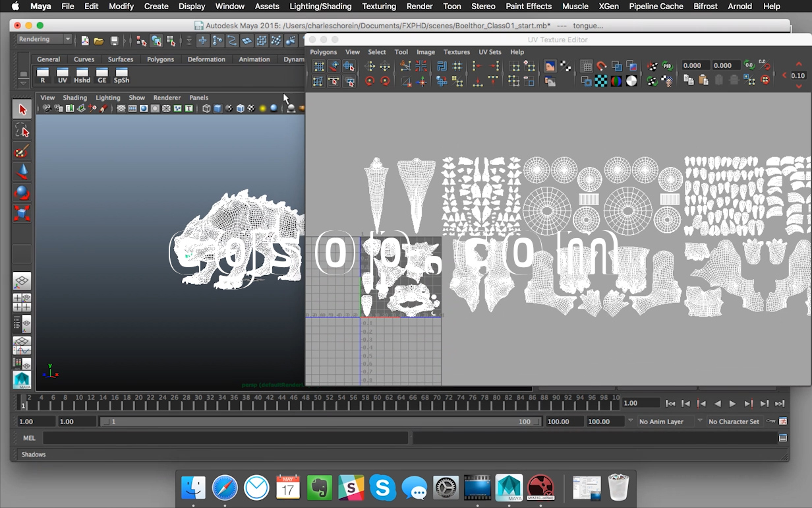Viewport: 812px width, 508px height.
Task: Expand the No Character Set dropdown
Action: point(735,422)
